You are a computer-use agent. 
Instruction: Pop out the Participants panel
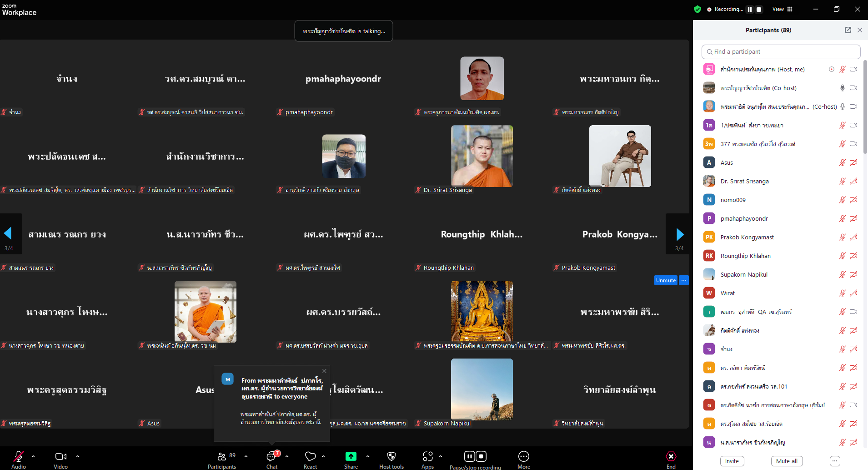point(848,30)
